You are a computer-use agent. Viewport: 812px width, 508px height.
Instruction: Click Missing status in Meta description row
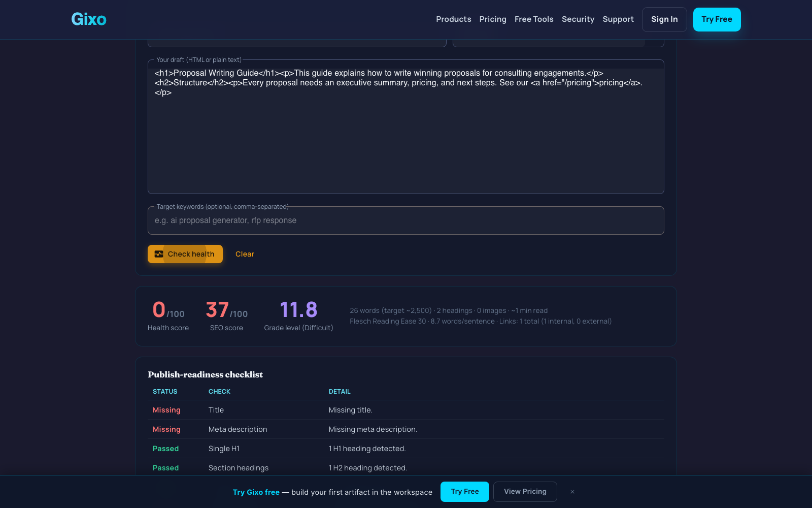[x=166, y=429]
